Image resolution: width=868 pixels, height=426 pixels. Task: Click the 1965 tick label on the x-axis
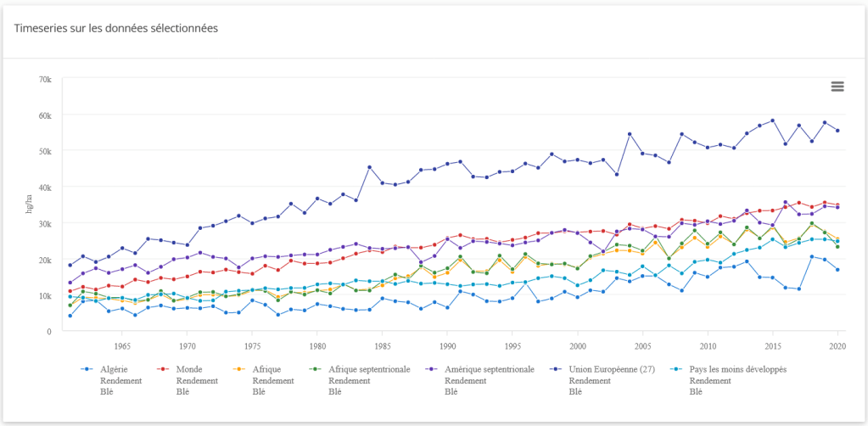click(122, 346)
